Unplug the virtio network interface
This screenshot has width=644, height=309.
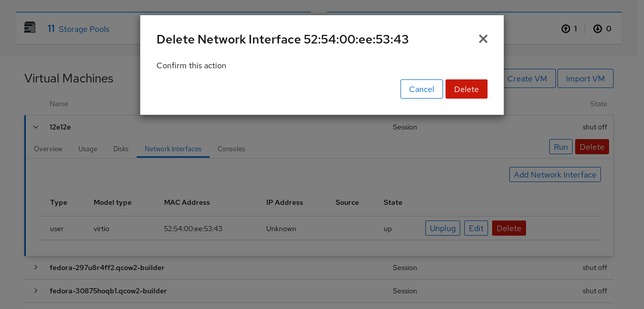click(x=442, y=228)
